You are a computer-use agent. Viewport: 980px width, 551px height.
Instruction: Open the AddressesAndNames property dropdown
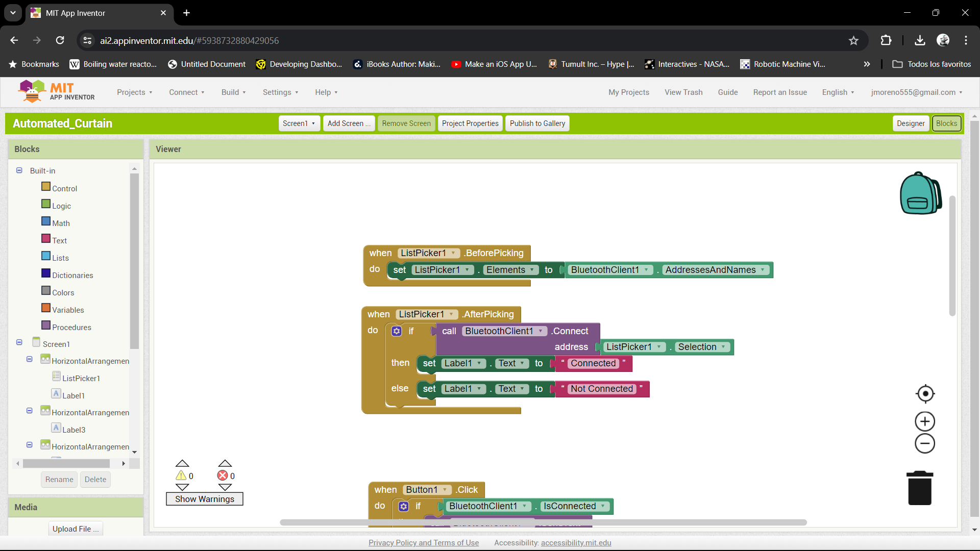click(x=715, y=270)
